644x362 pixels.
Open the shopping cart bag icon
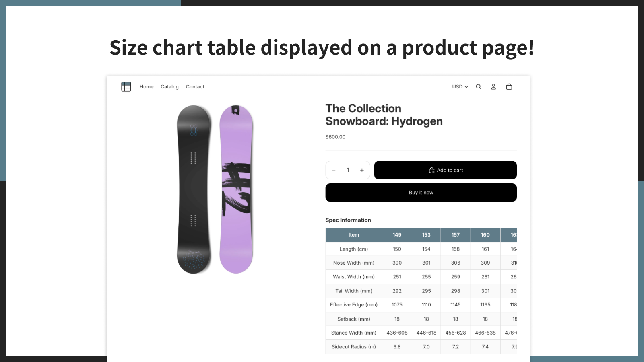click(509, 87)
